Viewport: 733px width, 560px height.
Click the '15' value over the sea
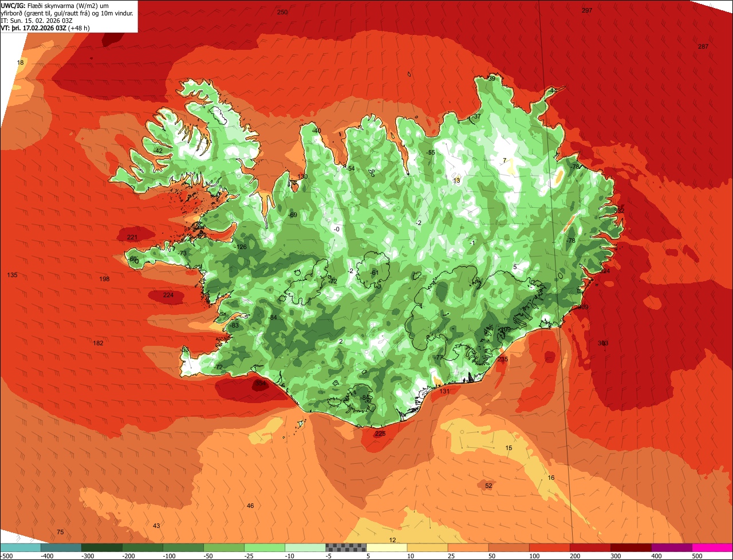tap(509, 448)
